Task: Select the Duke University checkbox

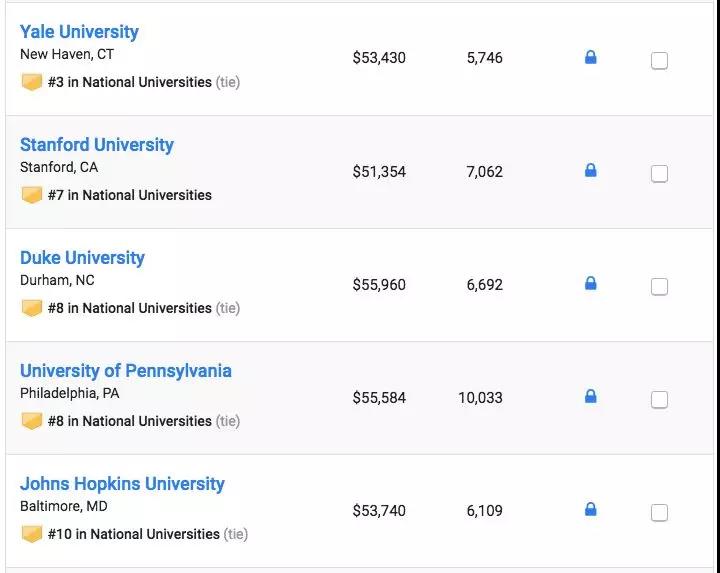Action: 659,287
